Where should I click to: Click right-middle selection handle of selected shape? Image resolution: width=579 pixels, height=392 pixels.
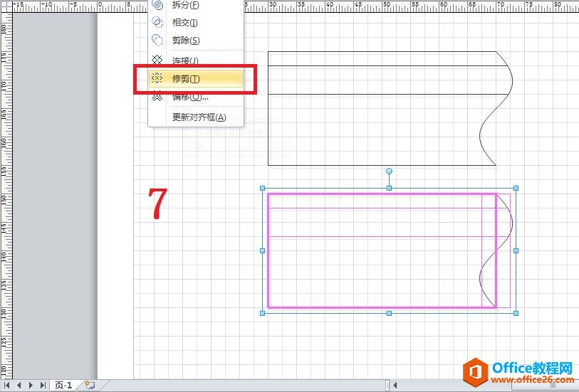click(516, 250)
